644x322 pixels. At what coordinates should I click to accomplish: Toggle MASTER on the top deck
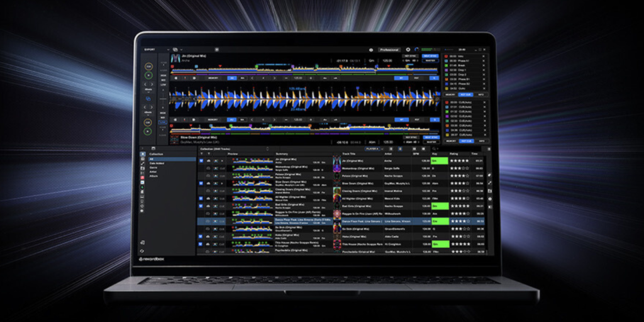(x=430, y=60)
